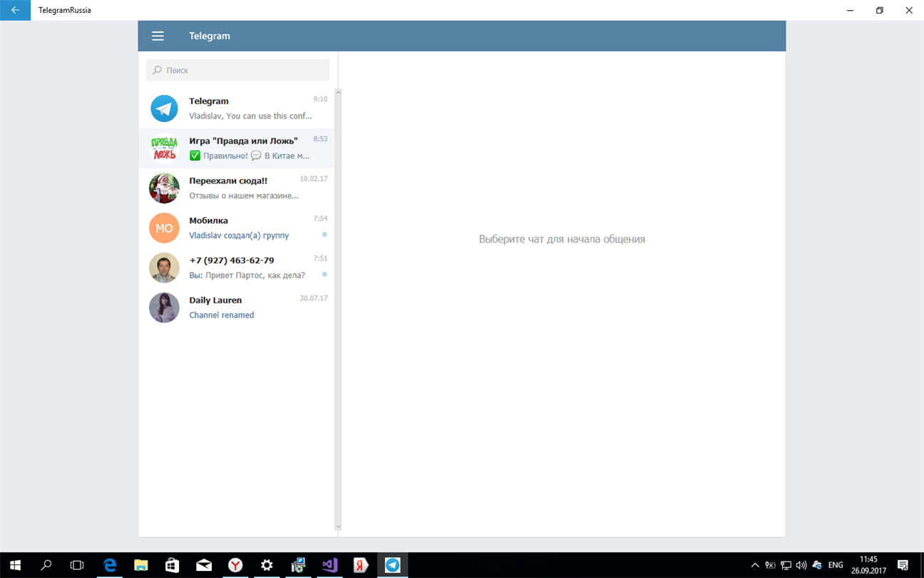This screenshot has height=578, width=924.
Task: Click the Поиск search field
Action: point(238,70)
